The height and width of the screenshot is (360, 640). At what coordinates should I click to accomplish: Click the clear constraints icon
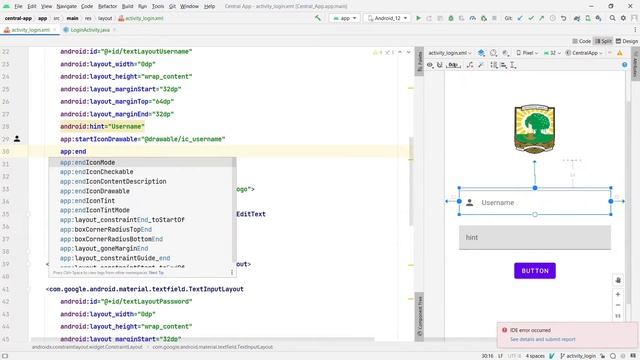coord(470,65)
